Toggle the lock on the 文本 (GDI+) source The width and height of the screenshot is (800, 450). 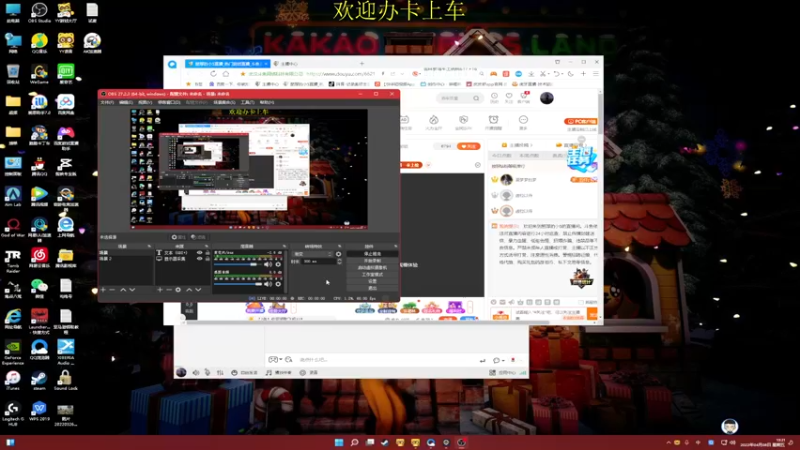point(207,253)
